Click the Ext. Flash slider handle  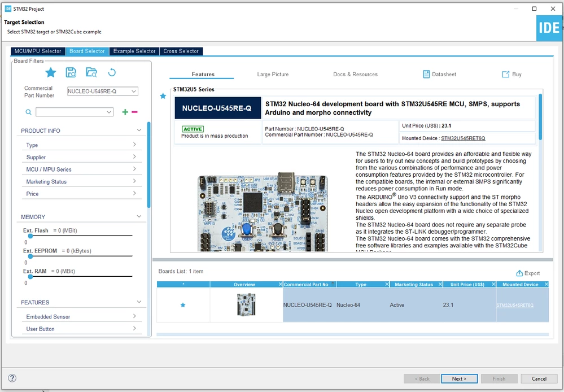coord(30,236)
